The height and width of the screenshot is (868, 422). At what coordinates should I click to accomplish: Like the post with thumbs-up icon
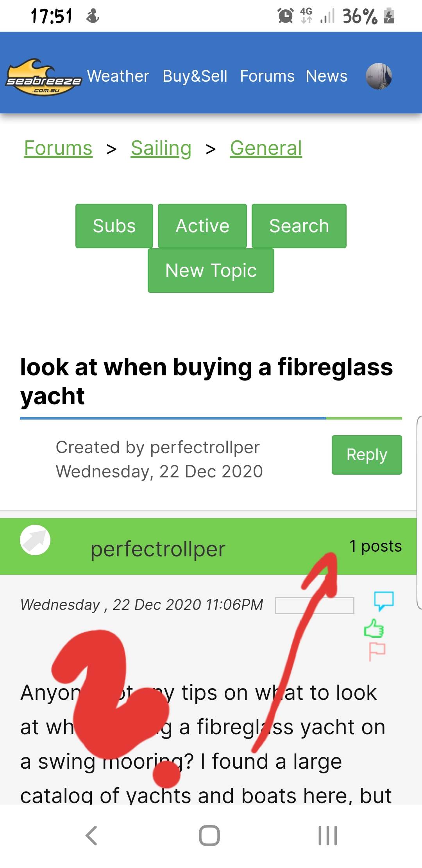click(x=374, y=628)
